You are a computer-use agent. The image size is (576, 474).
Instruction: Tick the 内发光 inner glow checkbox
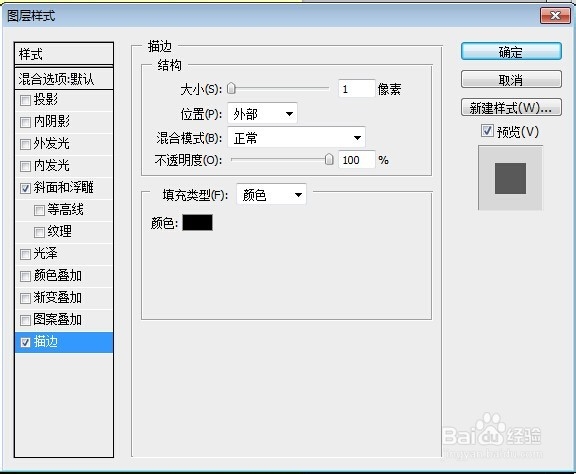pos(25,166)
